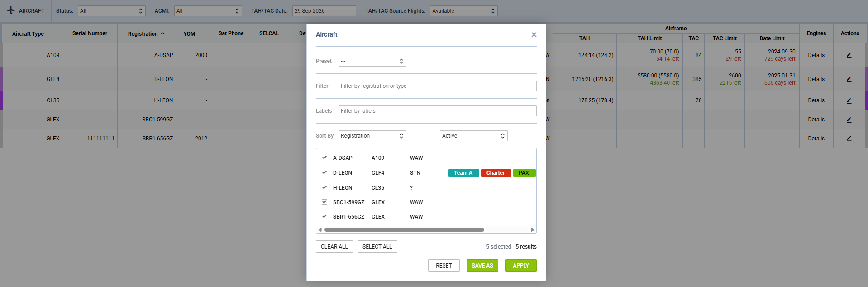Image resolution: width=868 pixels, height=287 pixels.
Task: Click edit pencil for SBC1-599GZ row
Action: pyautogui.click(x=849, y=120)
